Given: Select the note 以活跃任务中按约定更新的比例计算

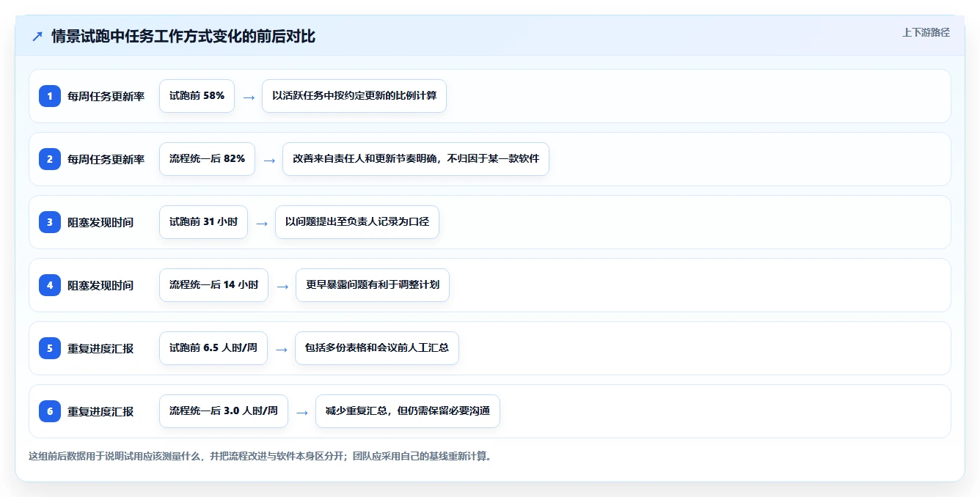Looking at the screenshot, I should coord(354,96).
